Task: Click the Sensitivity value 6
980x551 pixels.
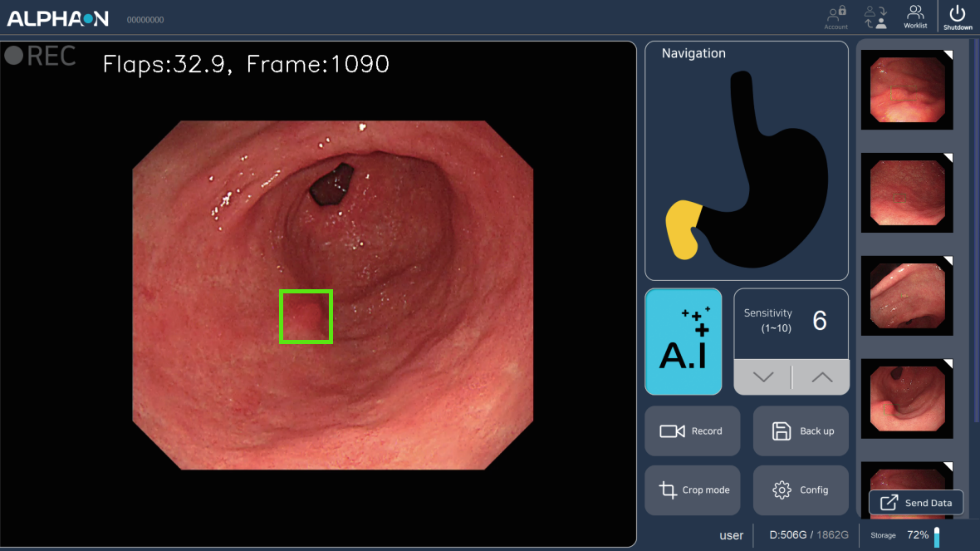Action: click(x=820, y=321)
